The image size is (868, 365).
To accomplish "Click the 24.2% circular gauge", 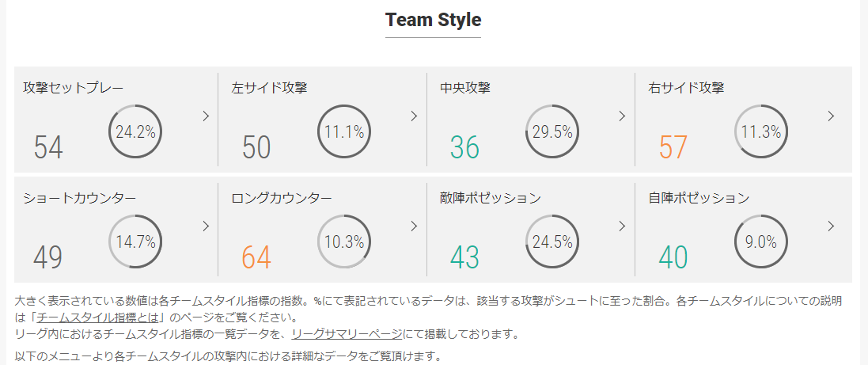I will (x=135, y=131).
